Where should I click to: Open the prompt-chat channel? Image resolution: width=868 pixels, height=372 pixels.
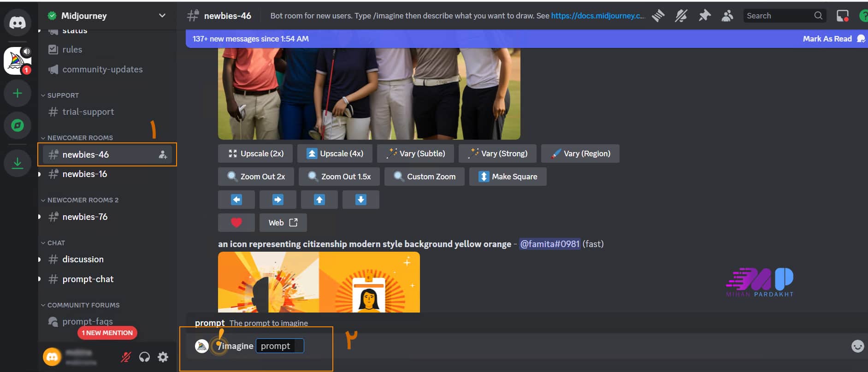click(x=88, y=279)
